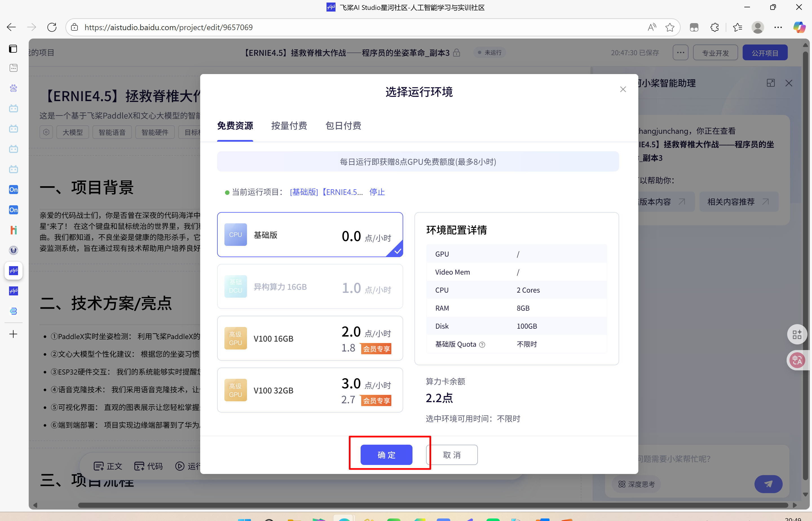Click the 停止 link to stop the running project
The width and height of the screenshot is (812, 521).
click(377, 192)
